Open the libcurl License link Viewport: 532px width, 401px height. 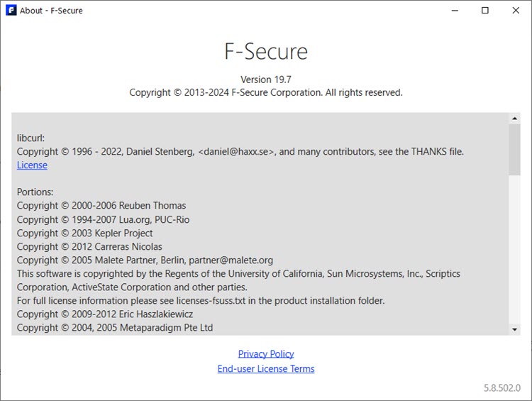click(32, 165)
